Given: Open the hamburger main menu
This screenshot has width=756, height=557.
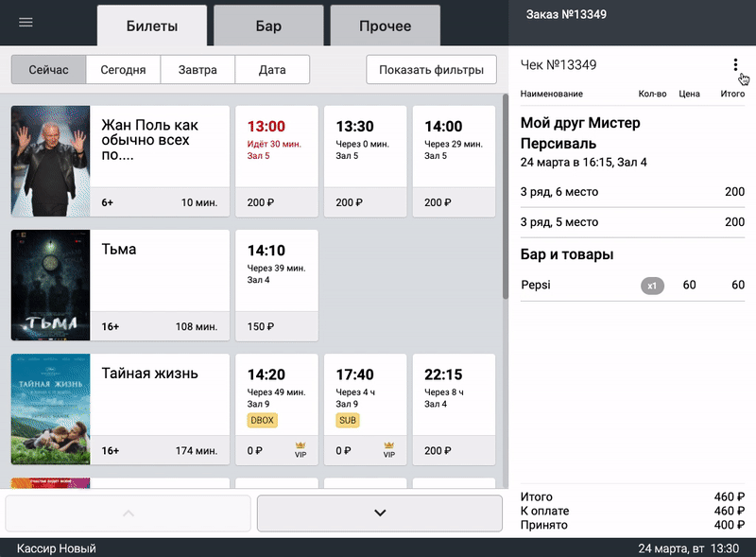Looking at the screenshot, I should (x=26, y=22).
